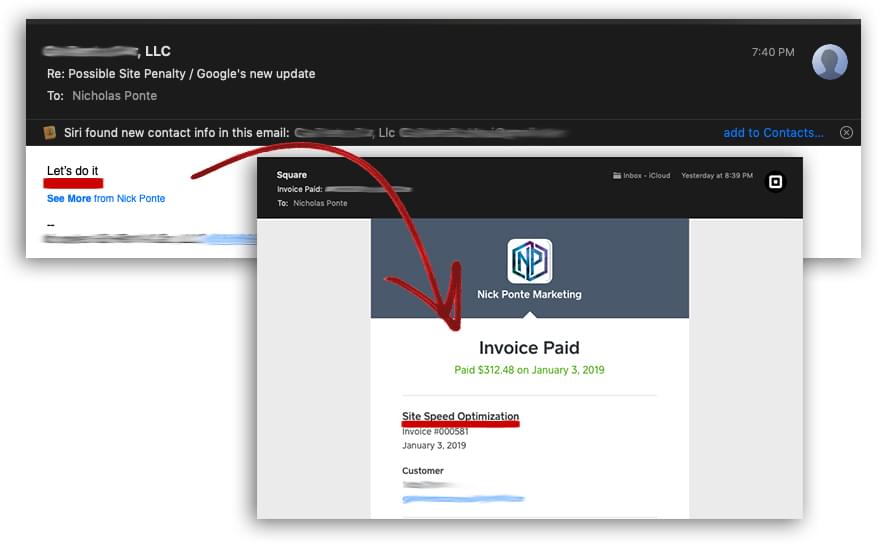Viewport: 880px width, 560px height.
Task: Click the subject 'Re: Possible Site Penalty'
Action: coord(181,74)
